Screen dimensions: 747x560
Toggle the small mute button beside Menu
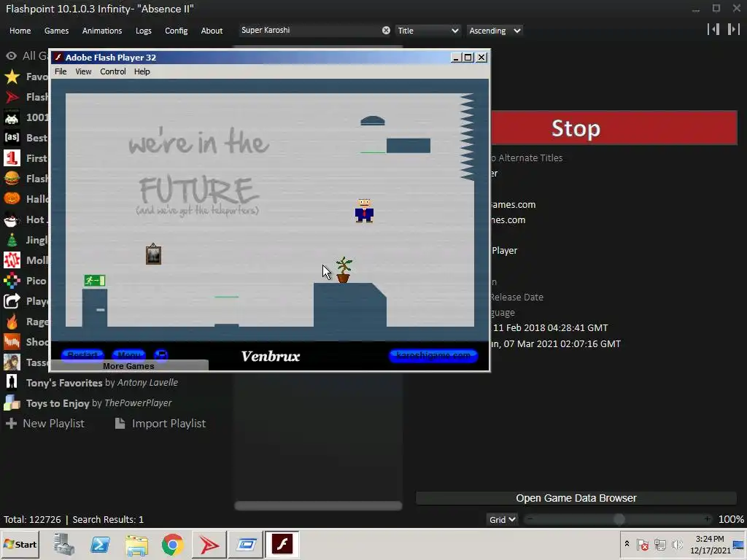click(161, 355)
